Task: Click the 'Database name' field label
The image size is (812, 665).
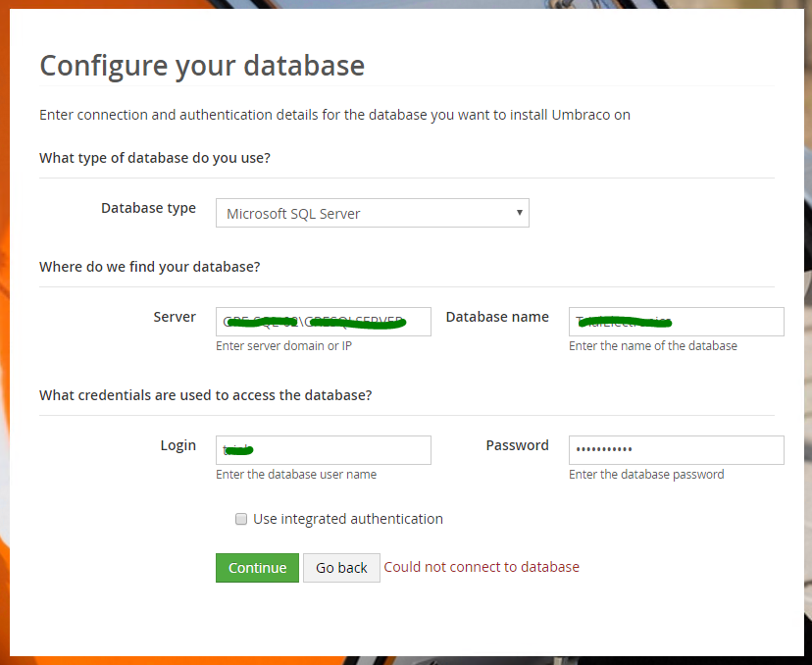Action: (497, 317)
